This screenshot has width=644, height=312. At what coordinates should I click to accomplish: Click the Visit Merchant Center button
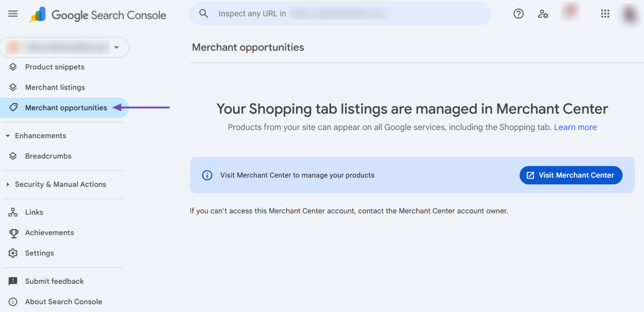[571, 175]
